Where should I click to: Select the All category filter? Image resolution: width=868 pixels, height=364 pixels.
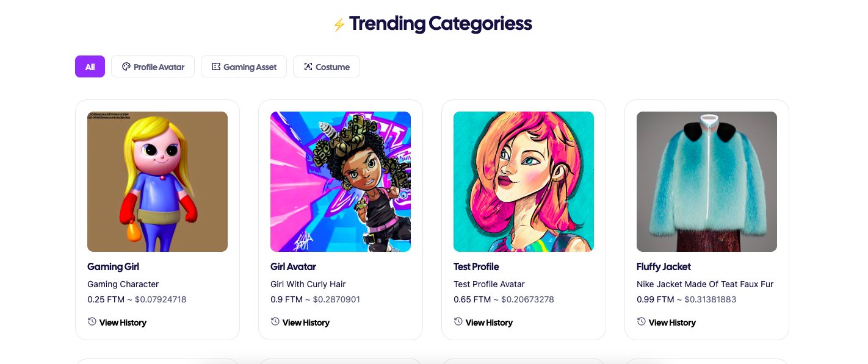(90, 66)
